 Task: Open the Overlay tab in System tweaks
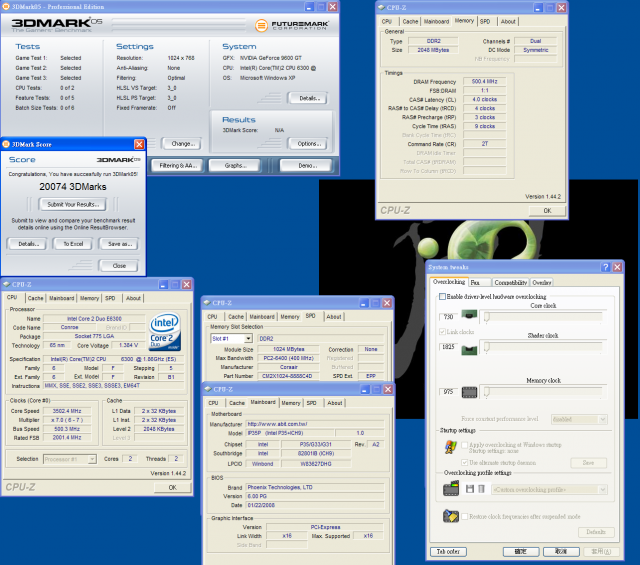pos(542,282)
